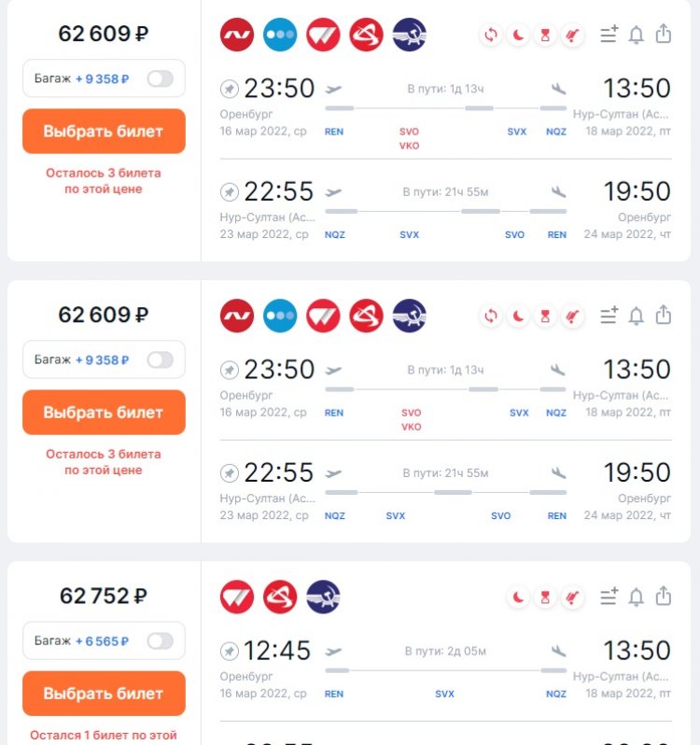Open SVX stop in third ticket route
The image size is (700, 745).
coord(444,695)
